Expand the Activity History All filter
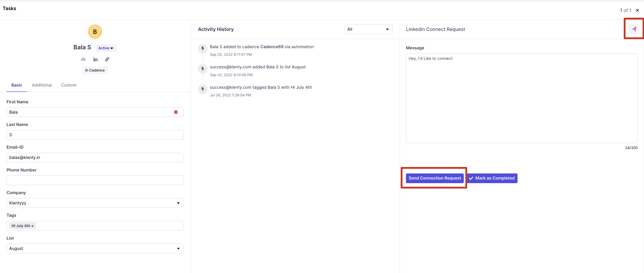 coord(368,29)
